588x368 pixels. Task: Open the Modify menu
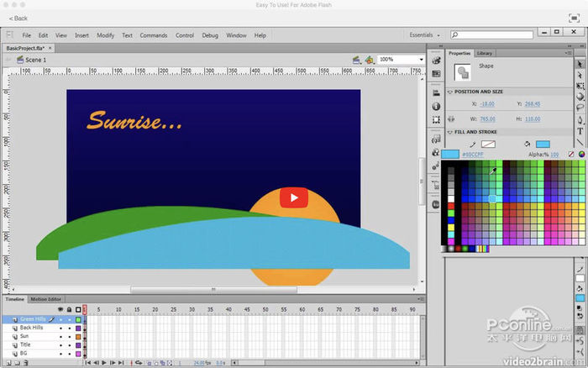click(x=105, y=35)
